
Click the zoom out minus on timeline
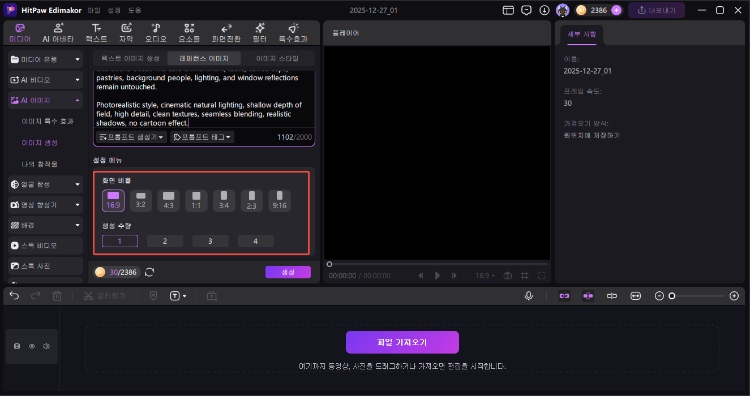coord(659,296)
